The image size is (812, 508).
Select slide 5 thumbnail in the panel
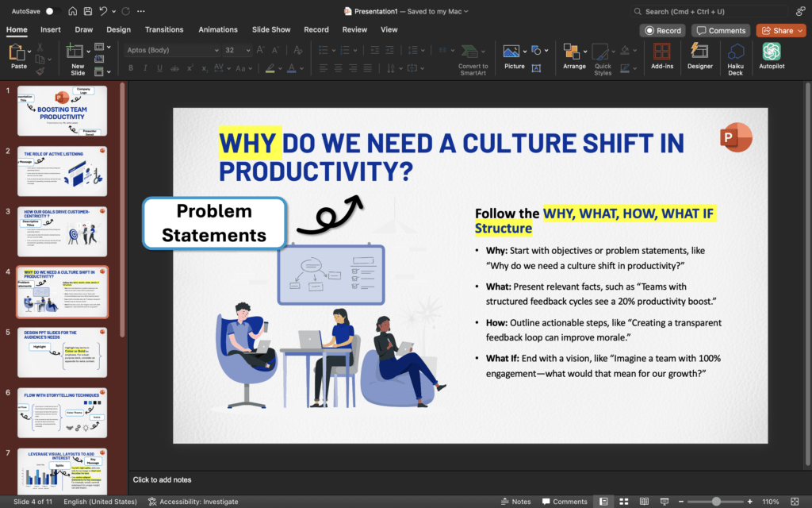tap(62, 352)
